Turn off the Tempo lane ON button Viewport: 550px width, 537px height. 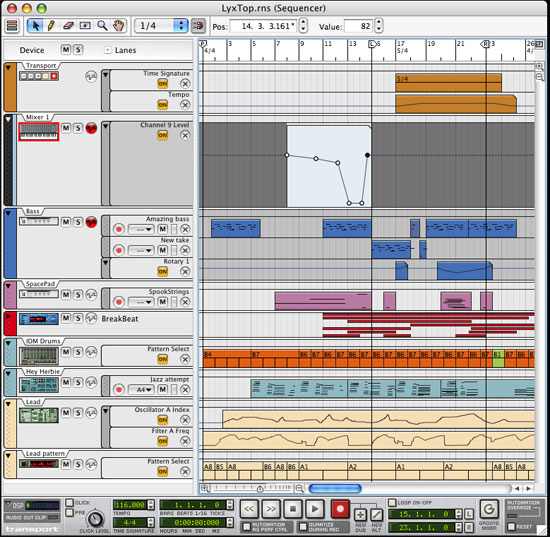pos(162,105)
